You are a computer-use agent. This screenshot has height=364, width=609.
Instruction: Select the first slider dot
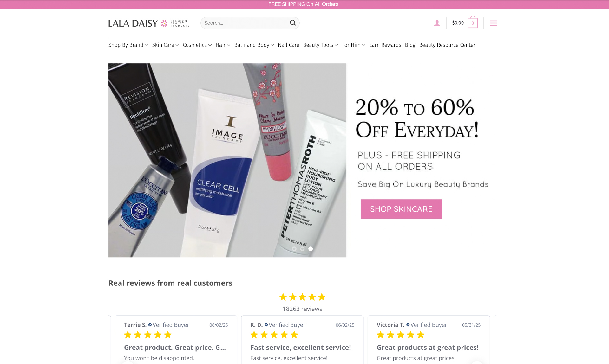click(294, 249)
